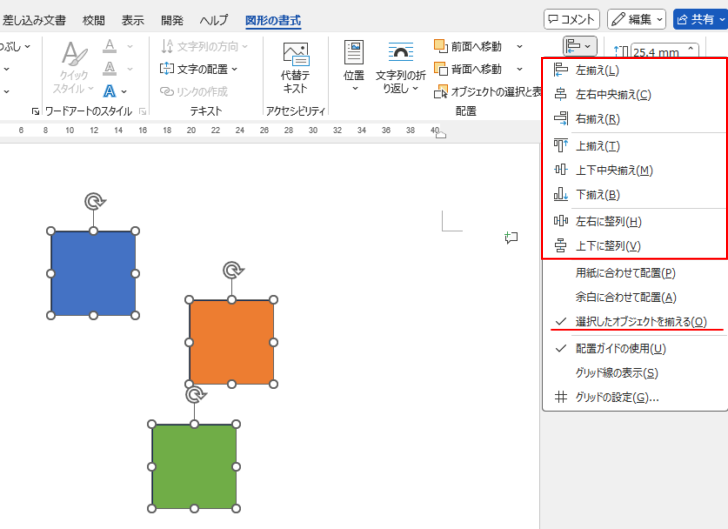
Task: Click right indent marker on ruler
Action: click(441, 135)
